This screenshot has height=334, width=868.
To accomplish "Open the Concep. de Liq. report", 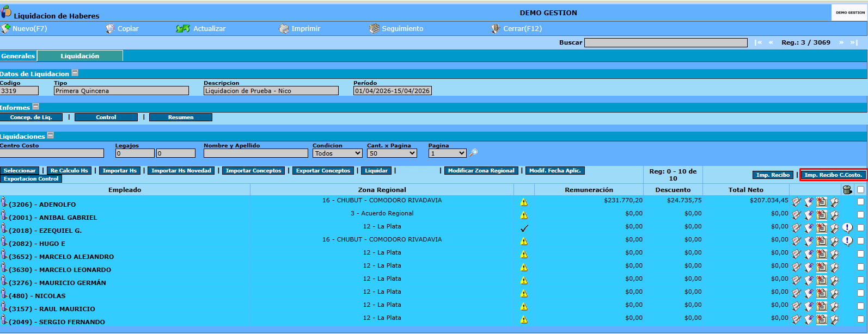I will 31,117.
